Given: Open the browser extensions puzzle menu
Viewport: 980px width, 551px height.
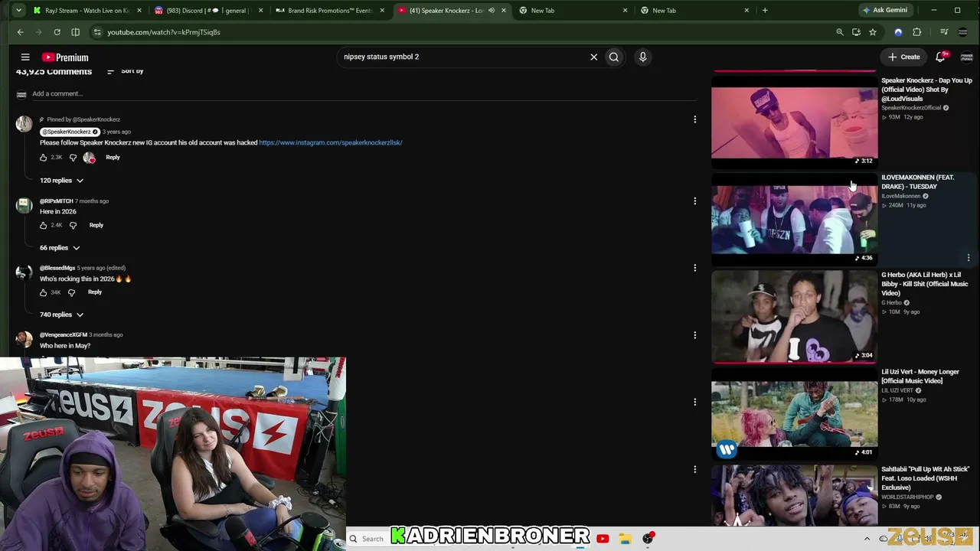Looking at the screenshot, I should (917, 32).
